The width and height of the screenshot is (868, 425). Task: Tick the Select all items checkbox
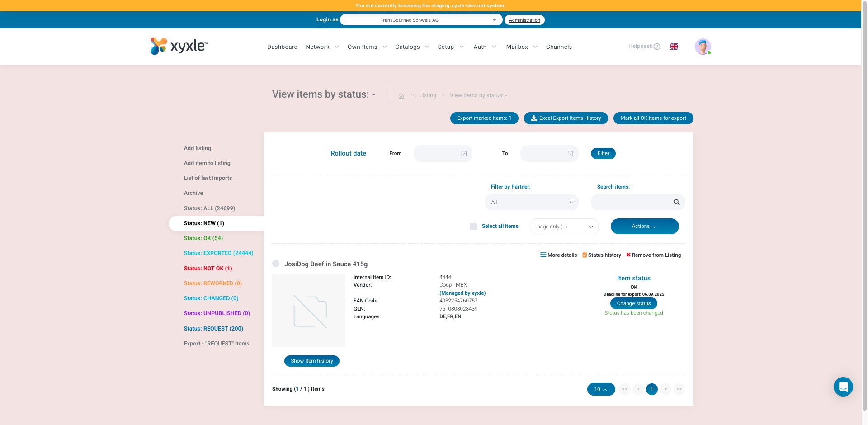tap(473, 227)
